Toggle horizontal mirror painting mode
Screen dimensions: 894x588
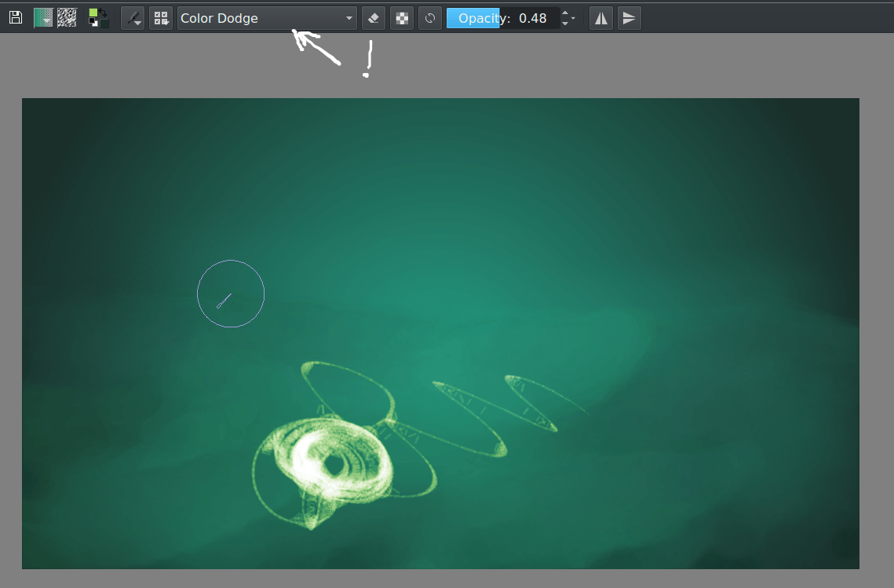[601, 18]
